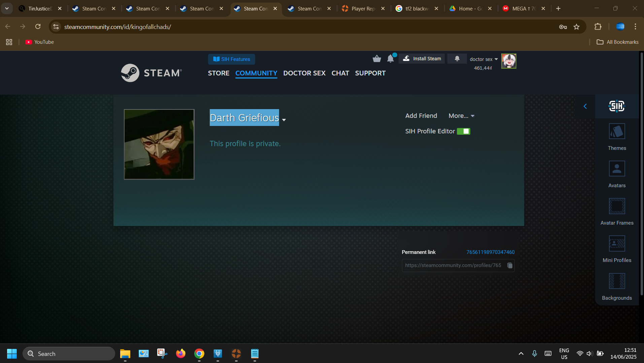Open name history arrow beside Darth Griefious

(284, 120)
